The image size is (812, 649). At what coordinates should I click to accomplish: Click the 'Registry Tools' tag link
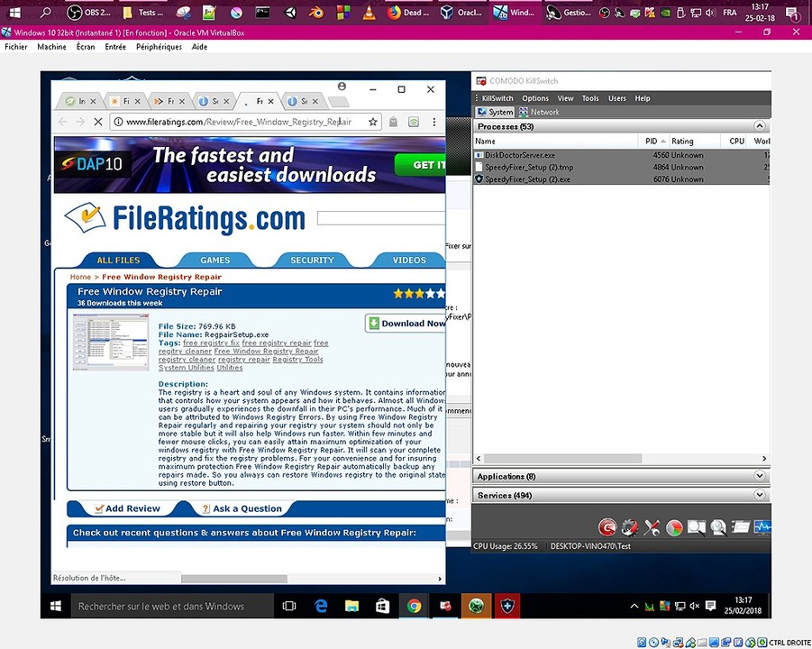click(x=297, y=360)
